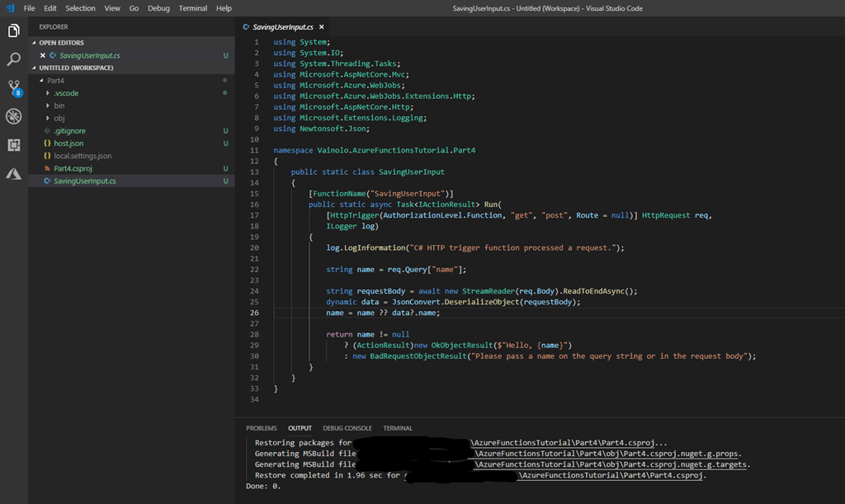Switch to the Output panel tab
Viewport: 845px width, 504px height.
(x=300, y=428)
